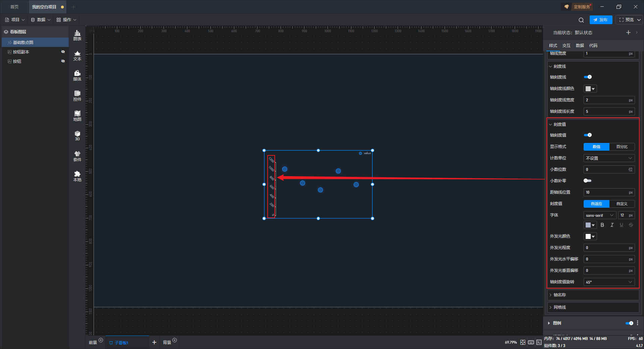Open the 计数单位 dropdown
The height and width of the screenshot is (349, 644).
coord(609,158)
